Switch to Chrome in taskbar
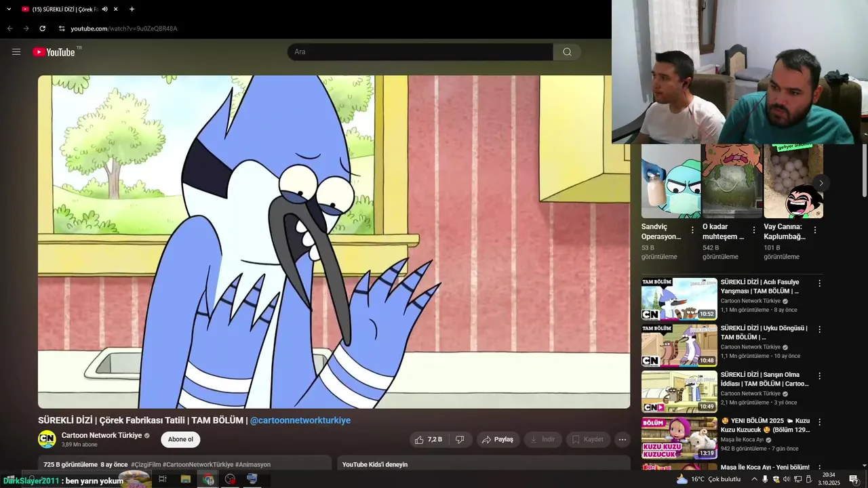The image size is (868, 488). (x=208, y=479)
